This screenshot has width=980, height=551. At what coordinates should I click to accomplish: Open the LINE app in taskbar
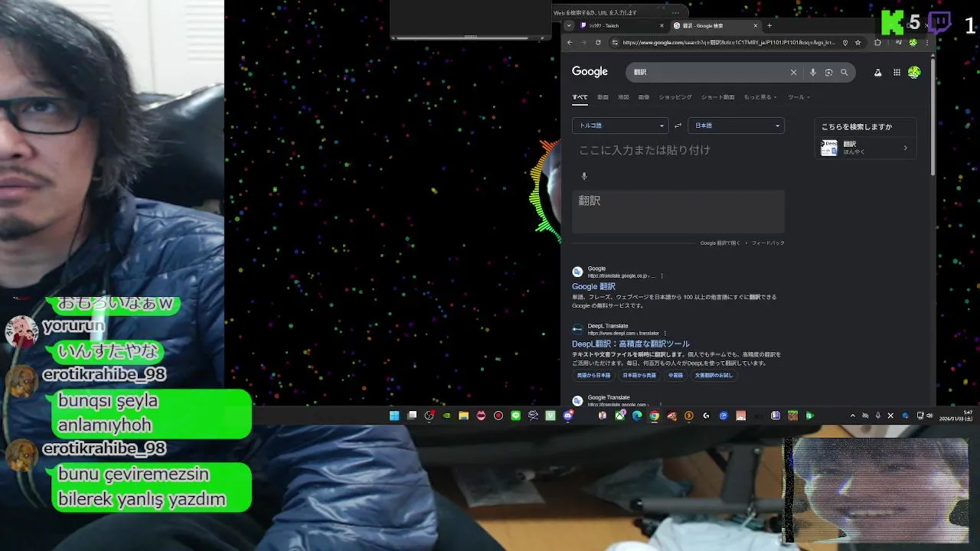point(515,416)
